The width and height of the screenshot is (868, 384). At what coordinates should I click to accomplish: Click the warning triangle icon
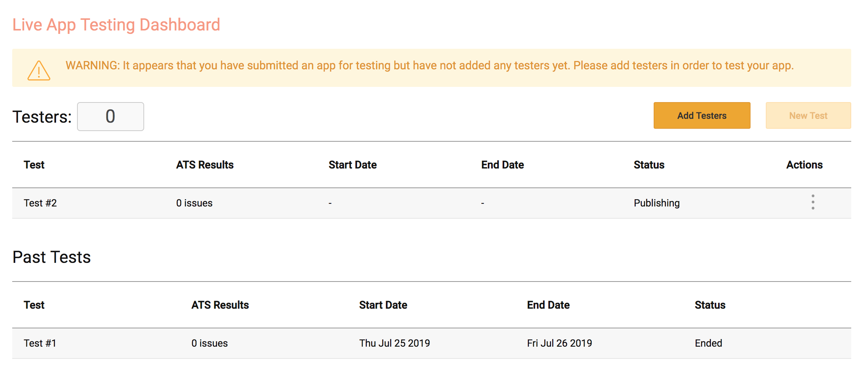click(x=39, y=70)
